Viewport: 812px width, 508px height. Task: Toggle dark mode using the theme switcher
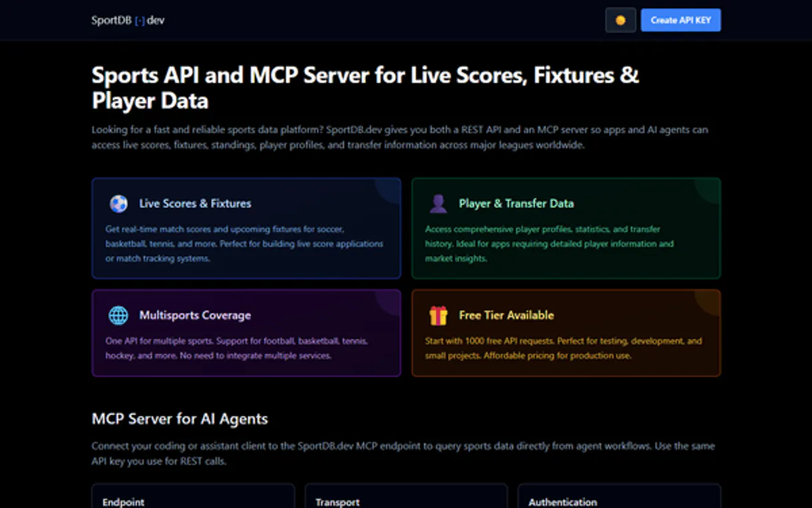click(620, 20)
